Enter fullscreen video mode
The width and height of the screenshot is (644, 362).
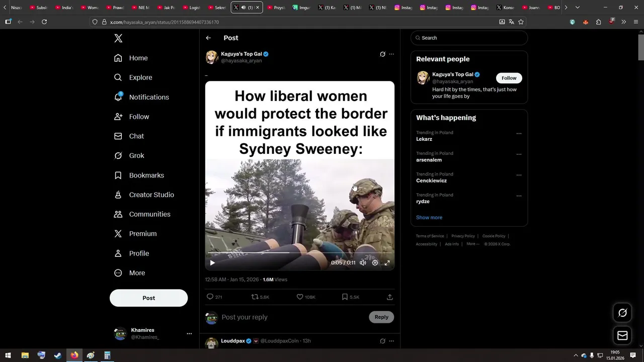tap(387, 262)
